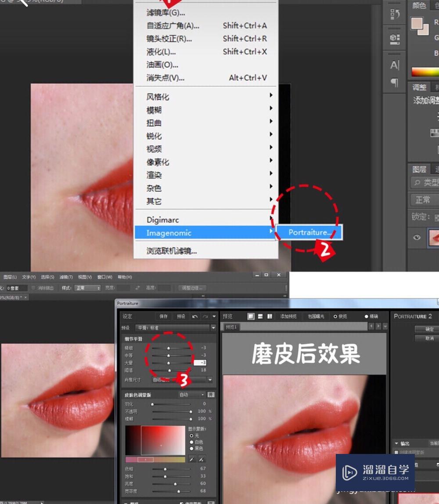439x504 pixels.
Task: Enable the 快览 preview radio button
Action: coord(335,316)
